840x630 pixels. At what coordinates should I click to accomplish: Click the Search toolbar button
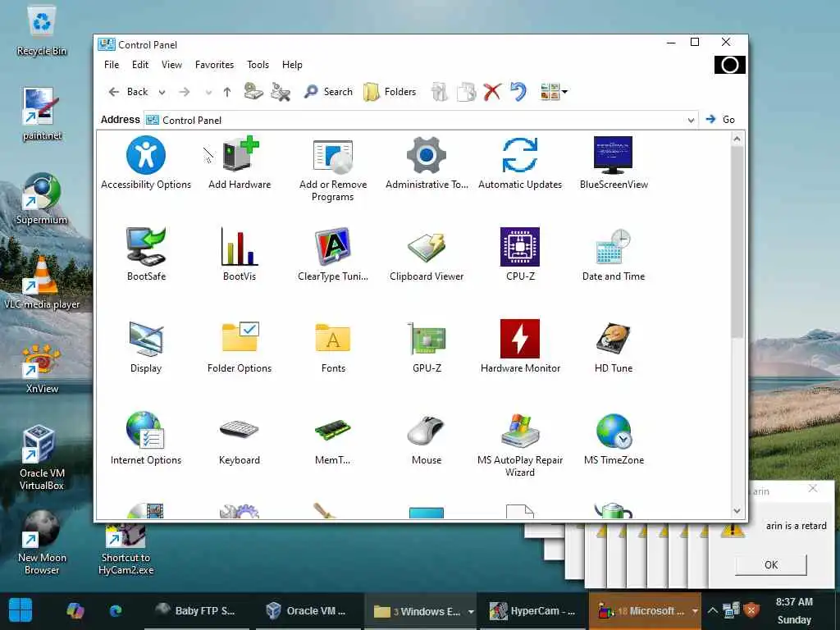pyautogui.click(x=328, y=92)
